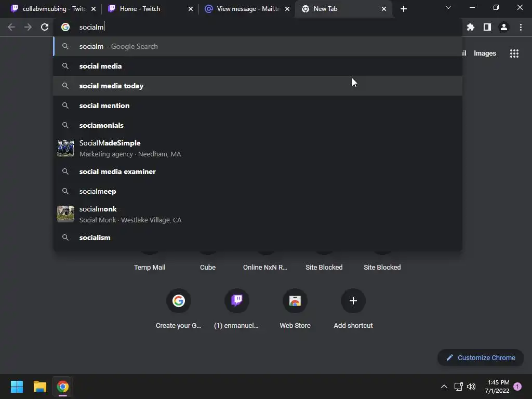This screenshot has width=532, height=399.
Task: Click the Chrome taskbar icon
Action: click(x=63, y=387)
